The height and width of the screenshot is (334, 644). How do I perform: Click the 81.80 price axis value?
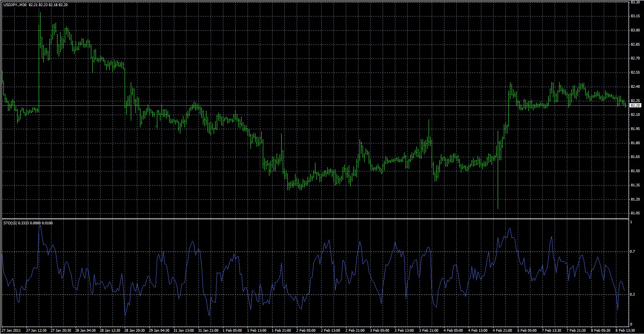coord(635,143)
